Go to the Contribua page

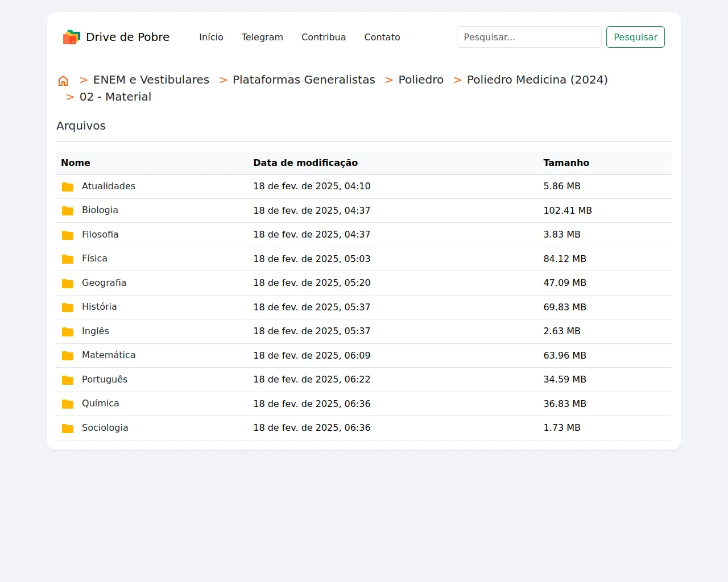(324, 38)
